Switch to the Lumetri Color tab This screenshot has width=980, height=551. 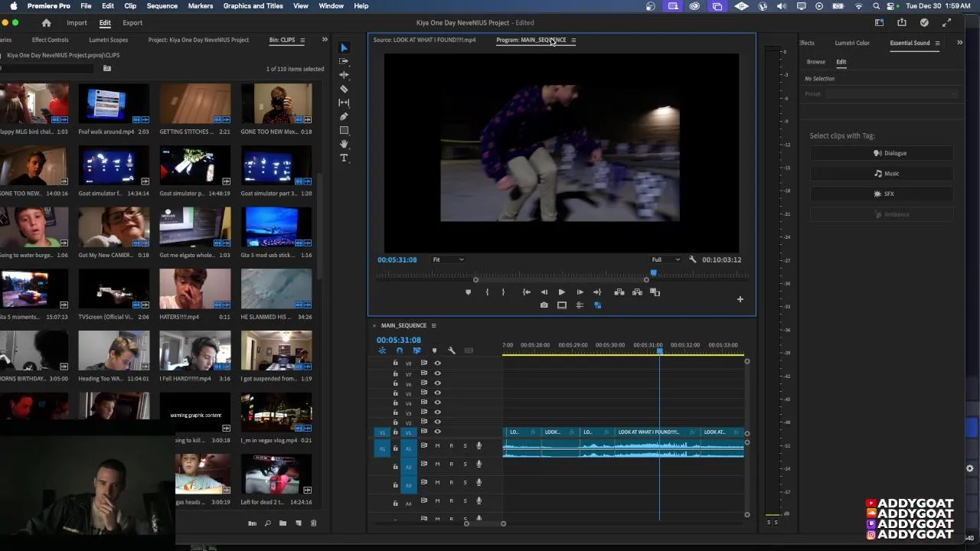[852, 43]
